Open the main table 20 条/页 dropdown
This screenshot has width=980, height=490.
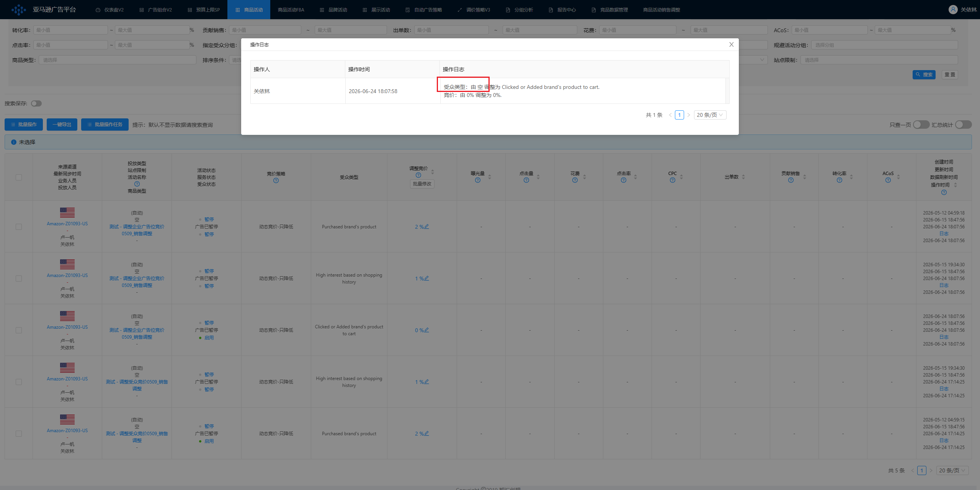[x=952, y=470]
